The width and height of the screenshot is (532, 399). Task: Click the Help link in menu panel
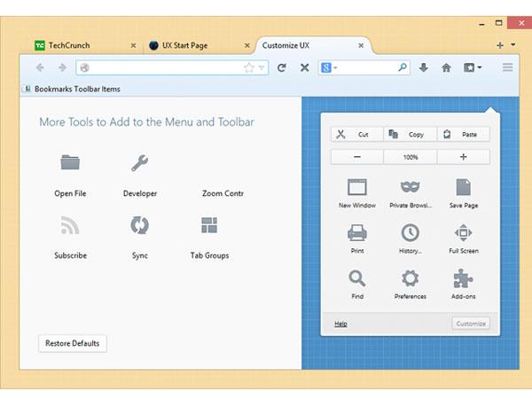(340, 324)
